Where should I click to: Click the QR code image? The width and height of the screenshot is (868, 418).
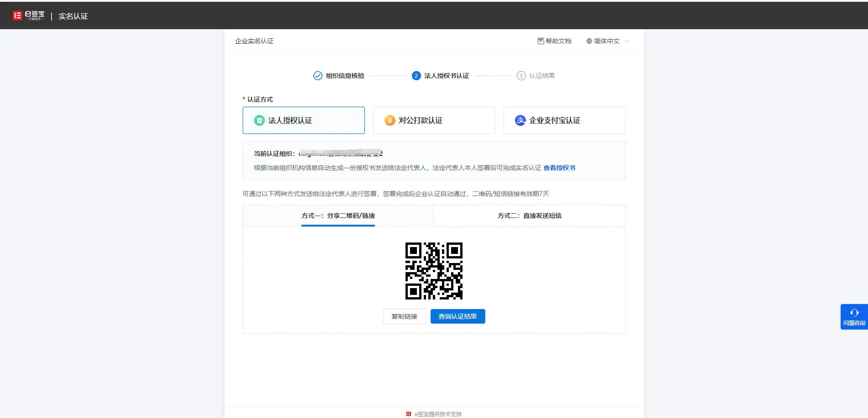click(434, 270)
